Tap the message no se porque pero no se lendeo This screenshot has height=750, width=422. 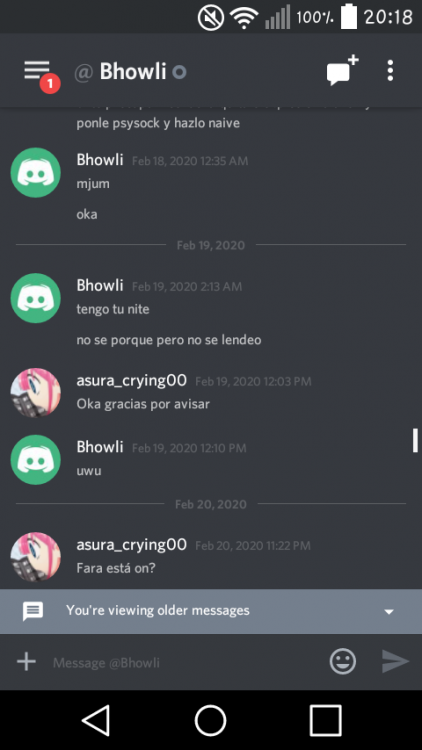pyautogui.click(x=169, y=340)
